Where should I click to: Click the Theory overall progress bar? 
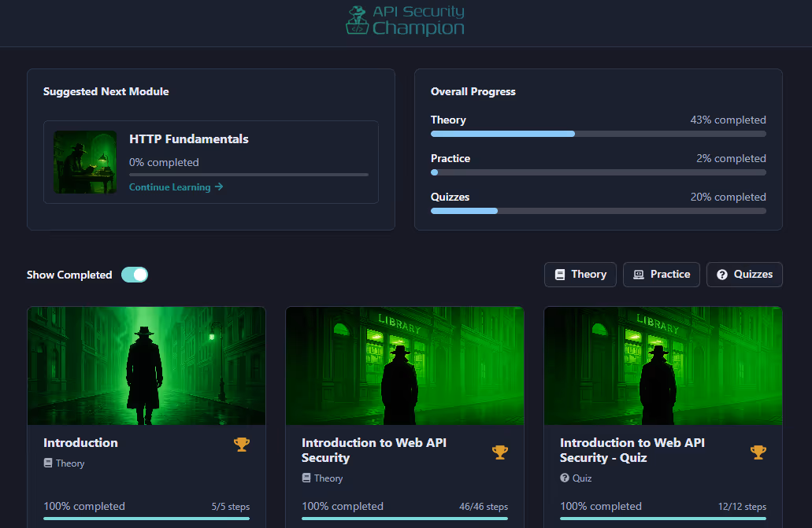coord(598,134)
